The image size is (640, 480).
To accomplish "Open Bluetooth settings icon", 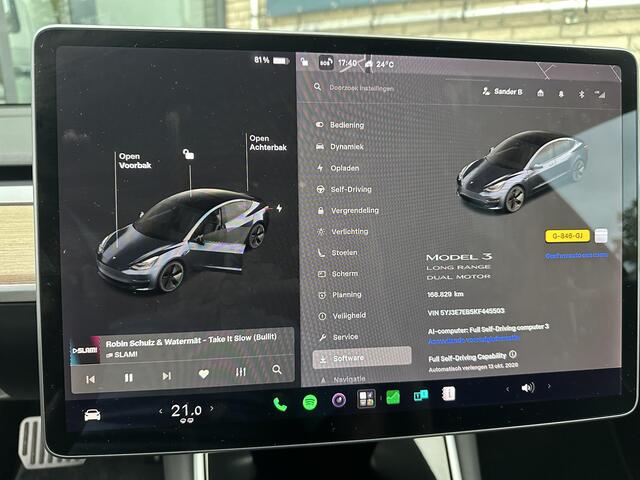I will [x=582, y=95].
